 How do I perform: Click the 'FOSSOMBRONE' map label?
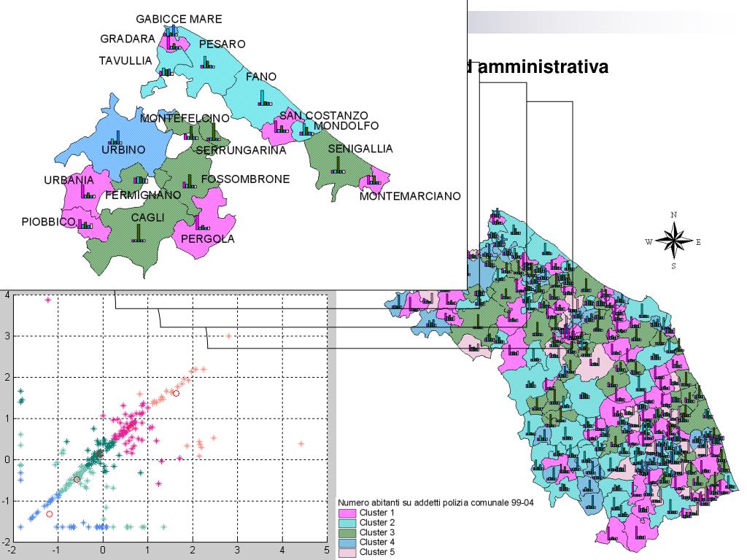coord(245,179)
